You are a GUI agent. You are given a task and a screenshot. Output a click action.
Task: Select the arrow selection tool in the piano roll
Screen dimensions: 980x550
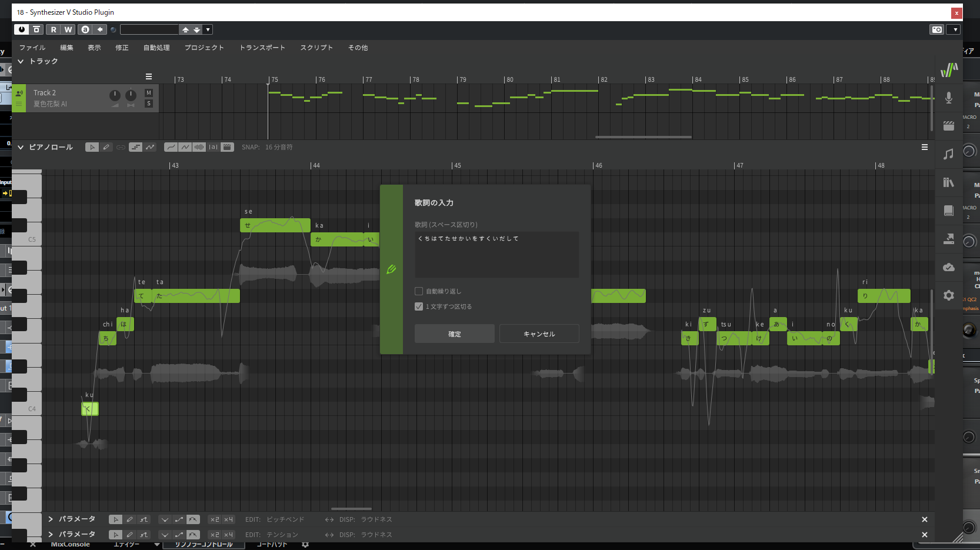click(x=92, y=146)
